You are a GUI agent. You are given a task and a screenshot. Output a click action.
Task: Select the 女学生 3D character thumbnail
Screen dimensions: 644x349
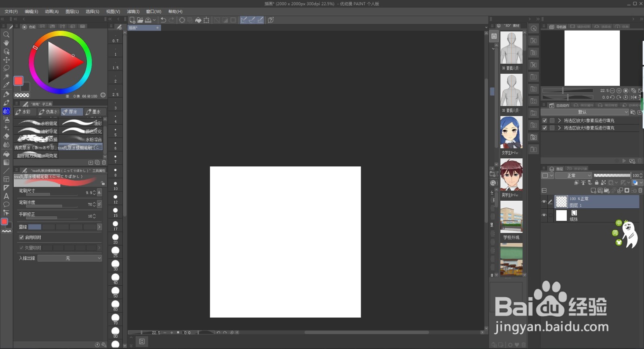(511, 133)
